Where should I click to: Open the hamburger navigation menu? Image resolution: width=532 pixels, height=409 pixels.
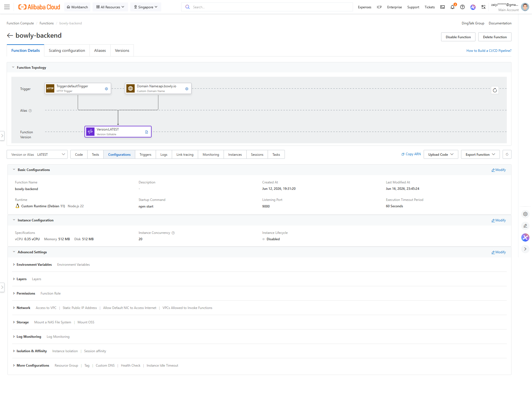[x=7, y=7]
